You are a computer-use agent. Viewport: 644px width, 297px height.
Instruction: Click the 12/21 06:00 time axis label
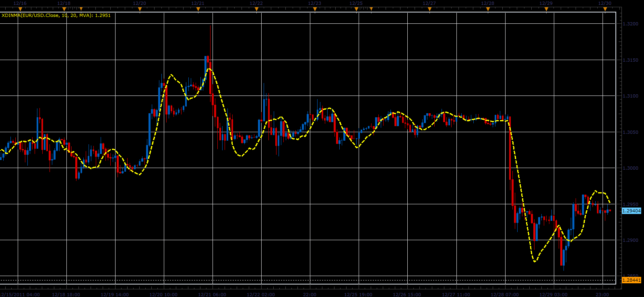tap(212, 295)
